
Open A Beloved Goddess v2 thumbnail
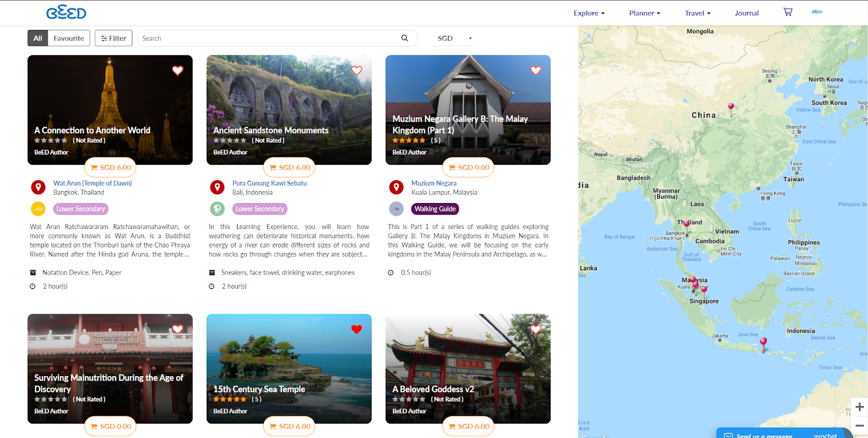click(x=468, y=369)
